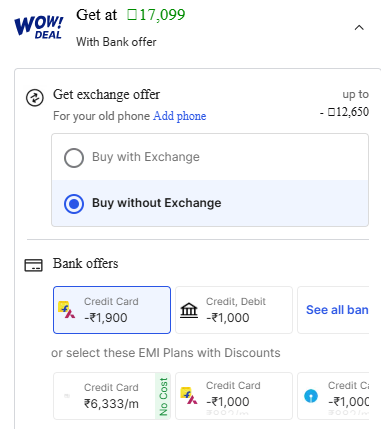Click the Flipkart Axis logo in EMI plans

tap(189, 396)
